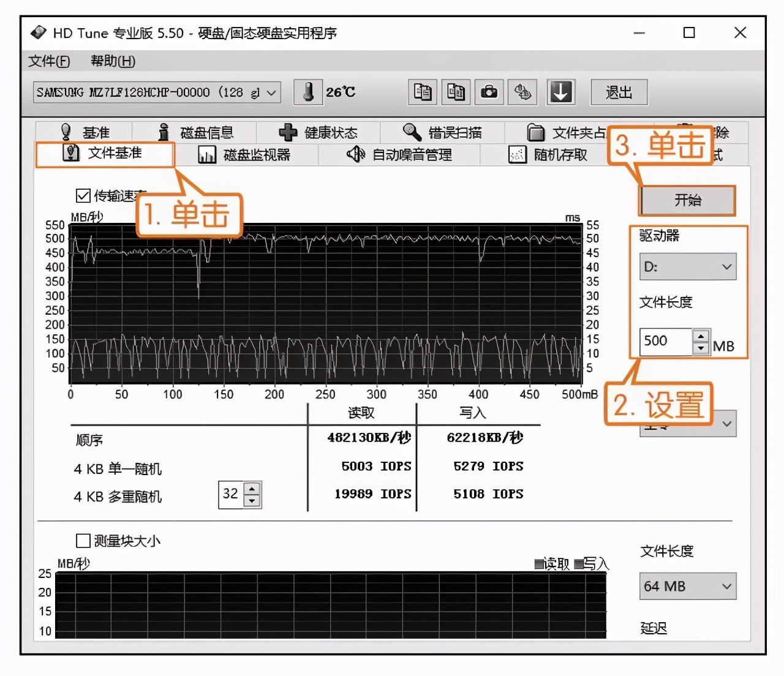
Task: Open the options settings icon
Action: pos(522,92)
